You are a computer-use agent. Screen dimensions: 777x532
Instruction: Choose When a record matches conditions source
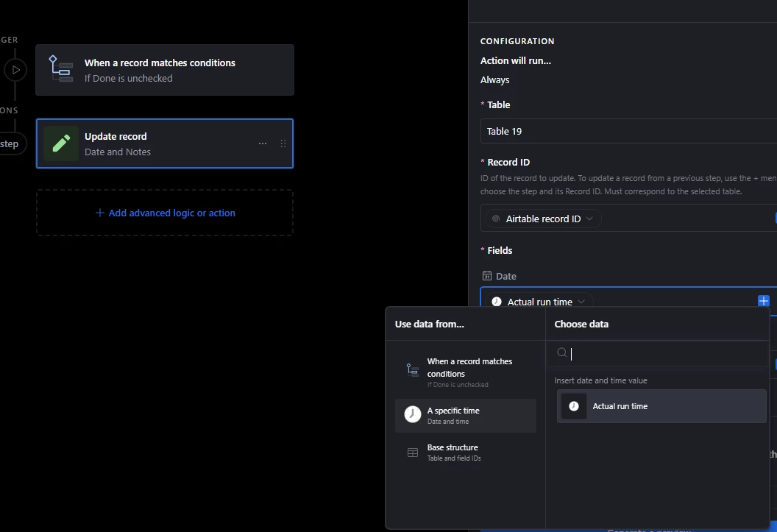point(465,372)
